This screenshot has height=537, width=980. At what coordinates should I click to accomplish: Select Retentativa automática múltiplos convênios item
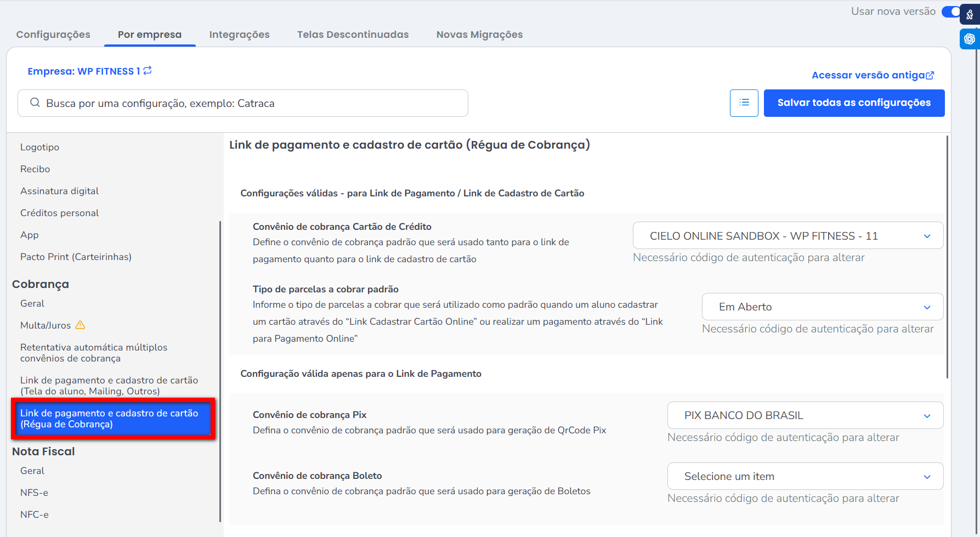click(94, 353)
